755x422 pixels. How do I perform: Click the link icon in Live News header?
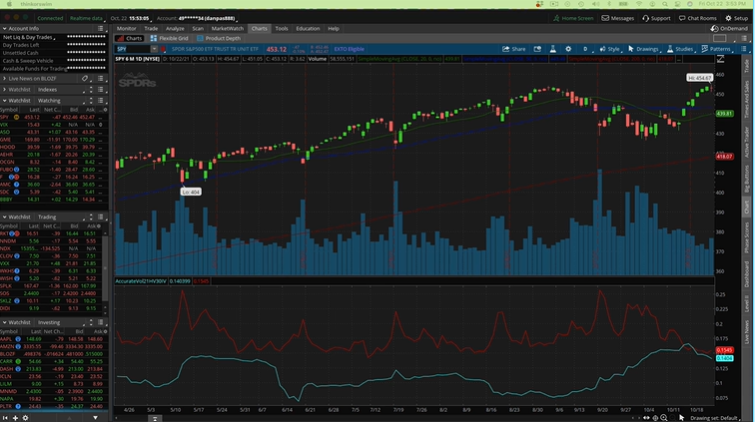pos(85,78)
